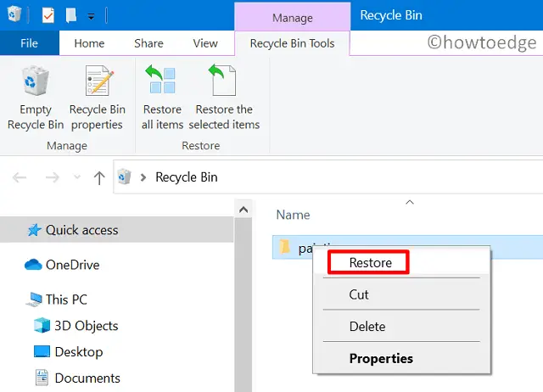Open the File menu
543x392 pixels.
(30, 43)
